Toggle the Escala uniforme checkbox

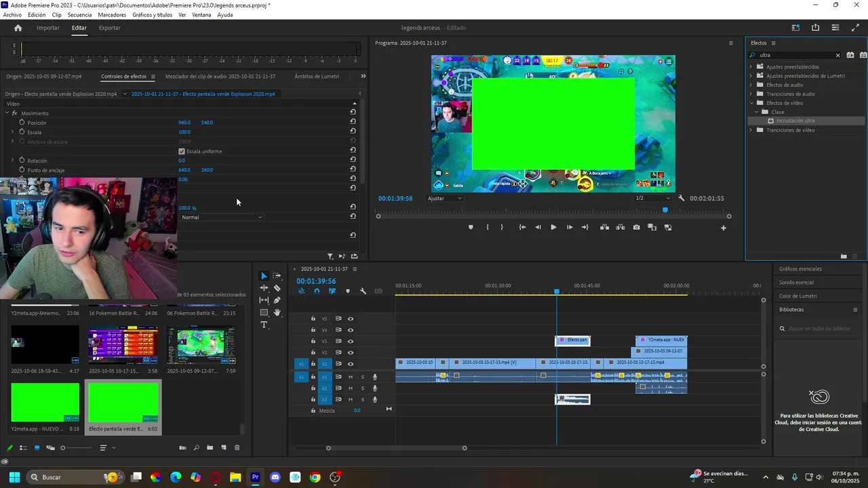click(182, 151)
